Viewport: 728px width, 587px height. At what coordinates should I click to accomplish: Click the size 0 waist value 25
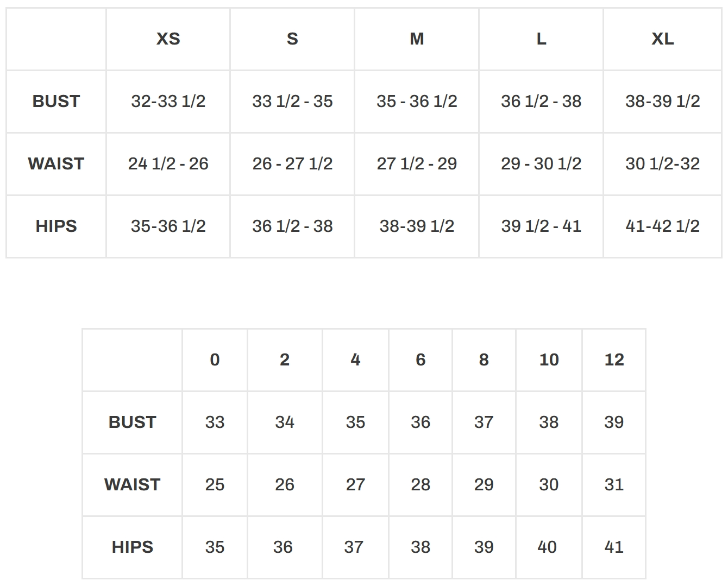pos(215,485)
